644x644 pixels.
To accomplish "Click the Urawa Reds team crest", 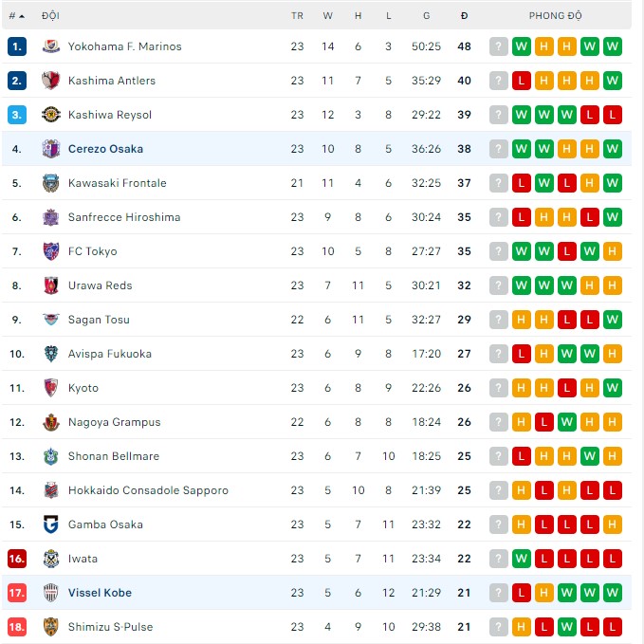I will (51, 285).
